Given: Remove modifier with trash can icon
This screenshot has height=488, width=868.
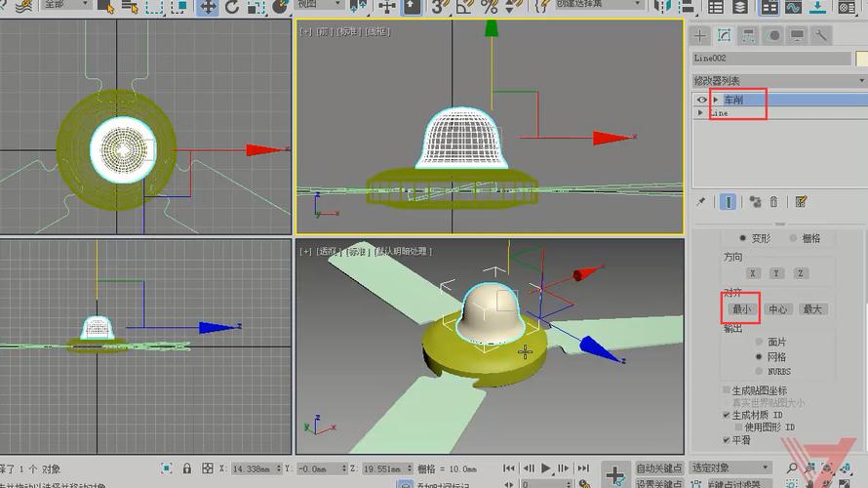Looking at the screenshot, I should [x=773, y=202].
